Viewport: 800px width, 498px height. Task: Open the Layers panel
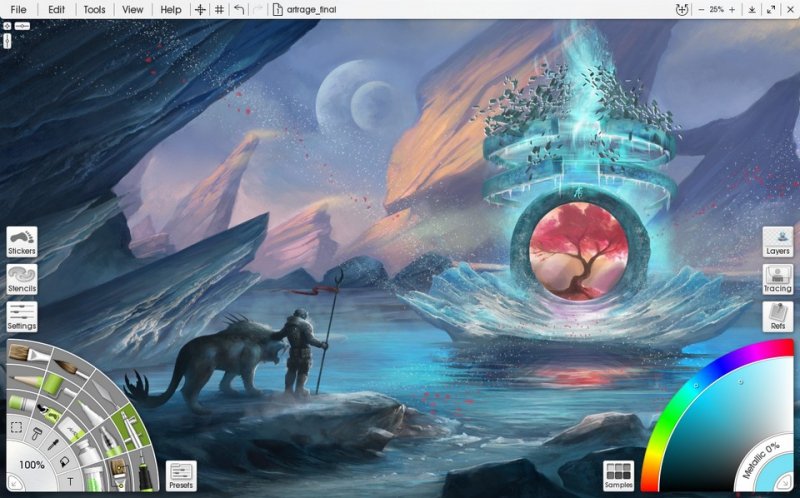(778, 241)
